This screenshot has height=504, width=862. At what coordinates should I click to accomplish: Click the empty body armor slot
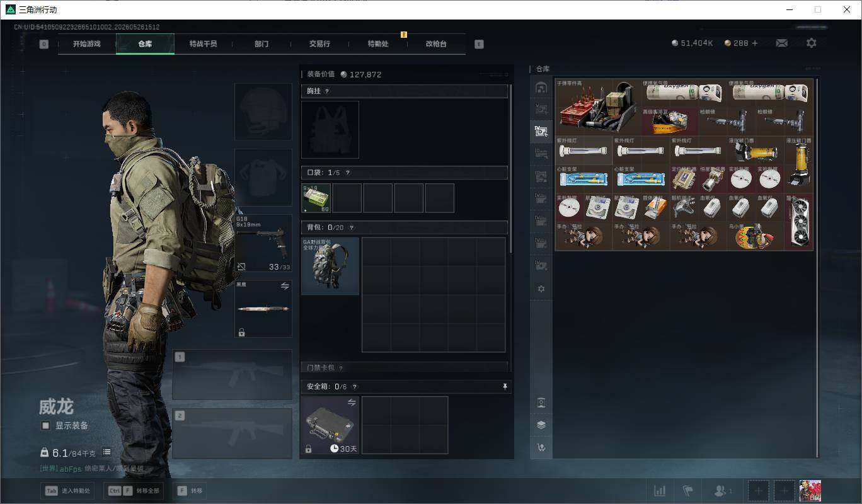(263, 178)
